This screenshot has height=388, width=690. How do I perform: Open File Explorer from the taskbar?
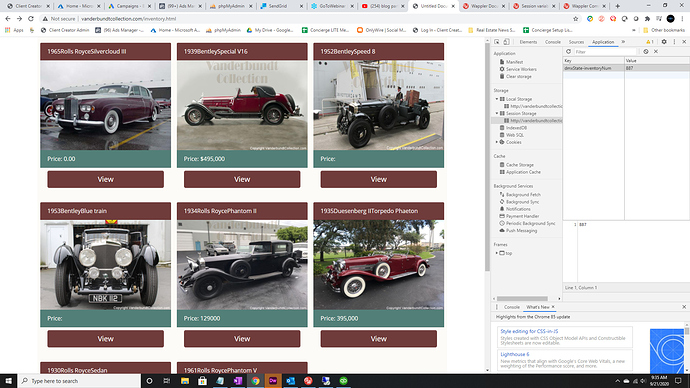tap(185, 381)
